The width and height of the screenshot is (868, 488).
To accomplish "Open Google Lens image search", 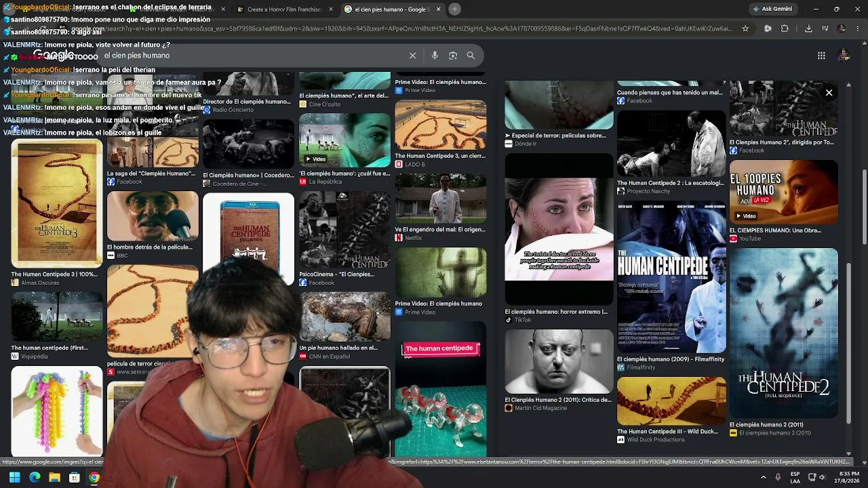I will (x=453, y=56).
